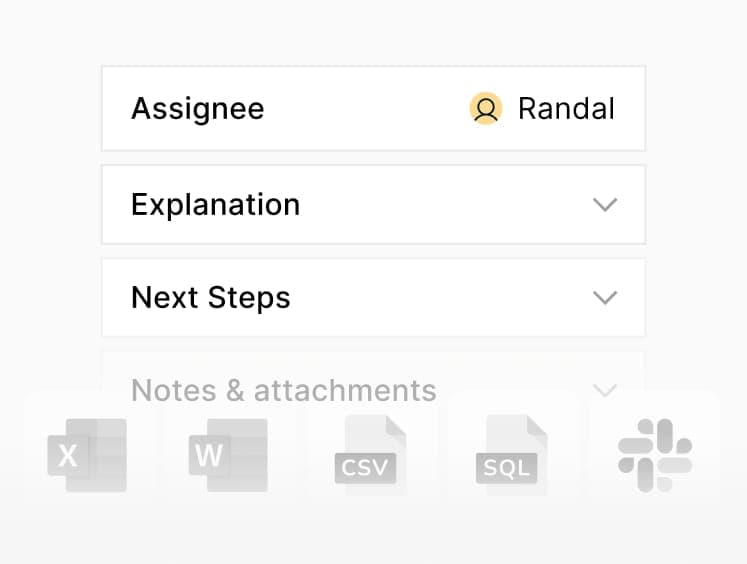Click the Randal assignee name
This screenshot has height=564, width=747.
click(566, 109)
